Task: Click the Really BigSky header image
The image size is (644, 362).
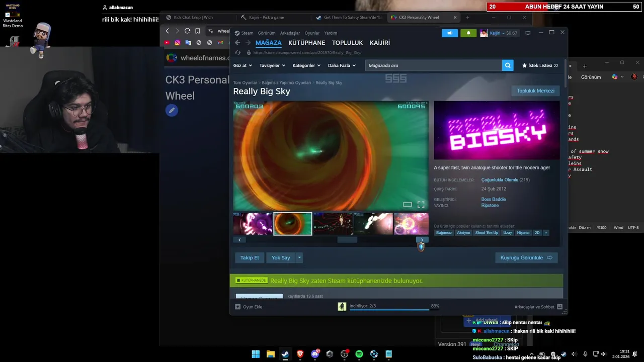Action: pos(497,130)
